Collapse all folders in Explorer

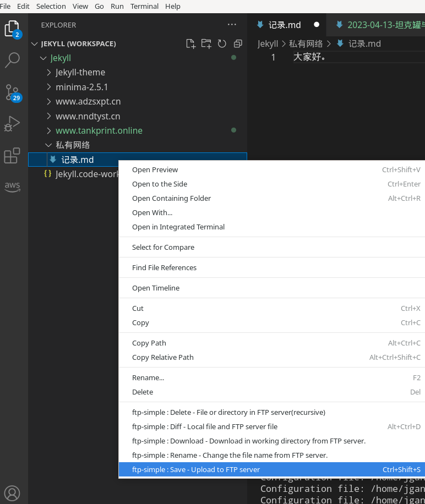pos(238,43)
